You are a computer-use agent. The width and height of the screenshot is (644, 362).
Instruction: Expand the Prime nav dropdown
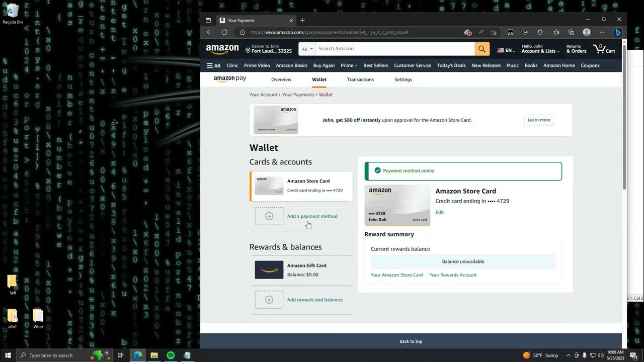[x=349, y=65]
